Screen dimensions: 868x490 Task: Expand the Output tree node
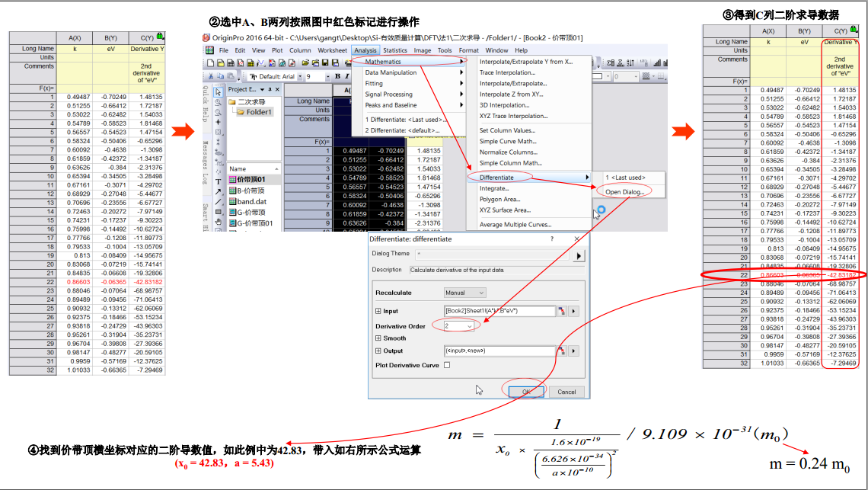coord(378,351)
